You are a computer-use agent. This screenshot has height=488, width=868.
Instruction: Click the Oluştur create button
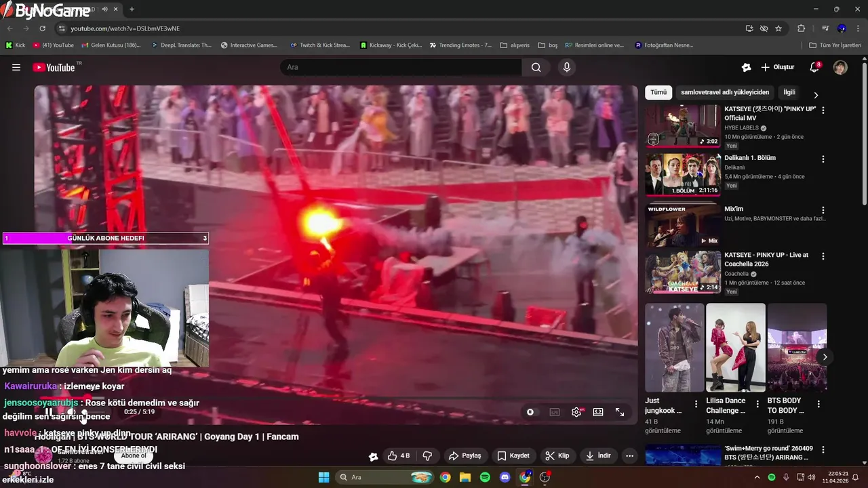777,67
